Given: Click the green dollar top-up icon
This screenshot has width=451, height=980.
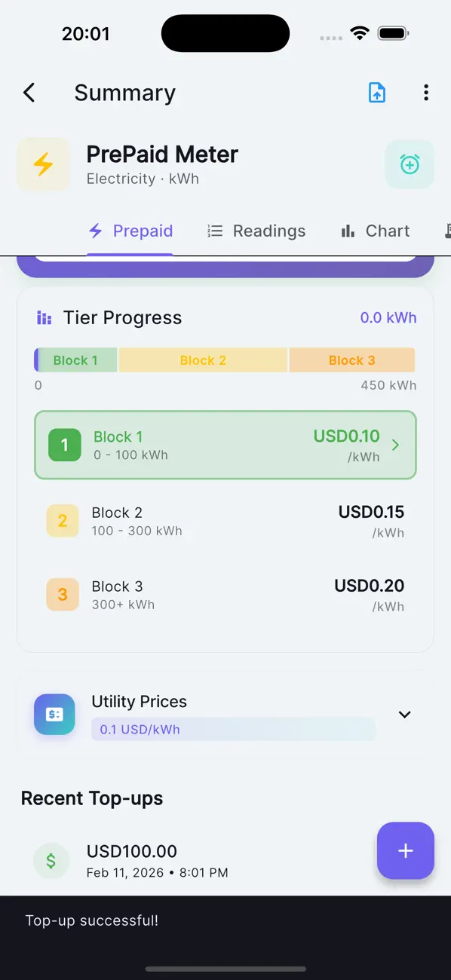Looking at the screenshot, I should coord(51,860).
